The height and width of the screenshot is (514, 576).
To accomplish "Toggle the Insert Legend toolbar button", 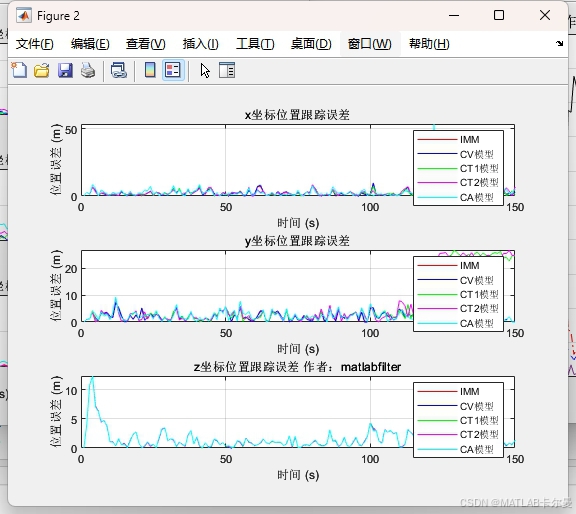I will point(173,70).
